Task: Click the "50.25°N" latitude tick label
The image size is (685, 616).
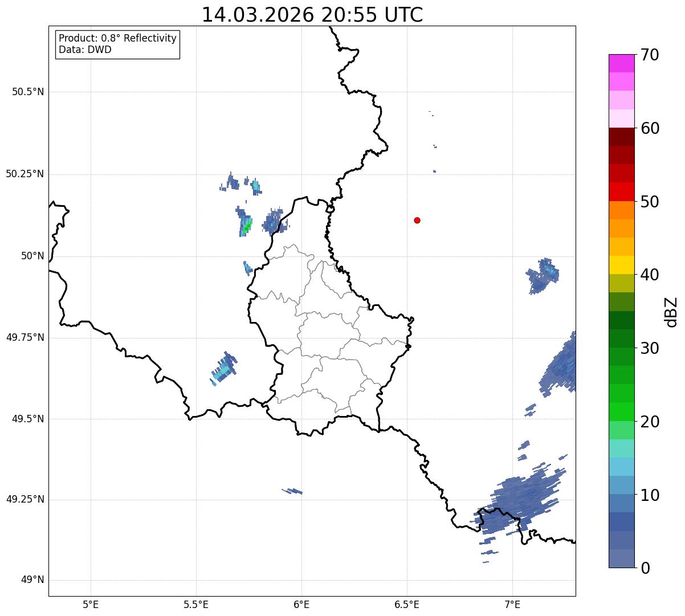Action: (25, 174)
